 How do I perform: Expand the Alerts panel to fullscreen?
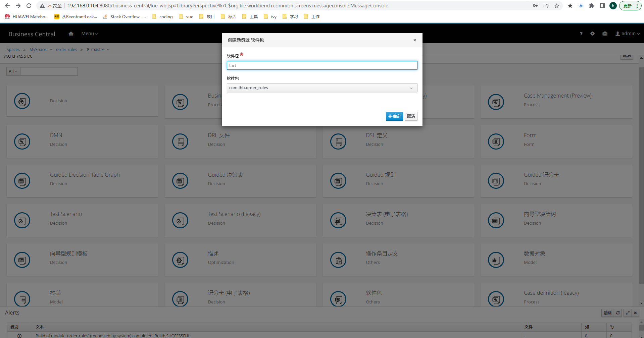click(x=627, y=313)
